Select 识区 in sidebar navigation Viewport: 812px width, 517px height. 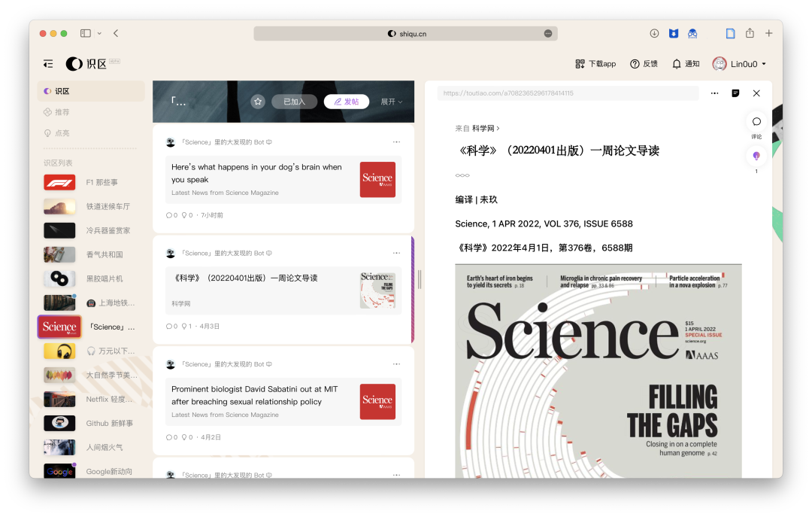(91, 91)
